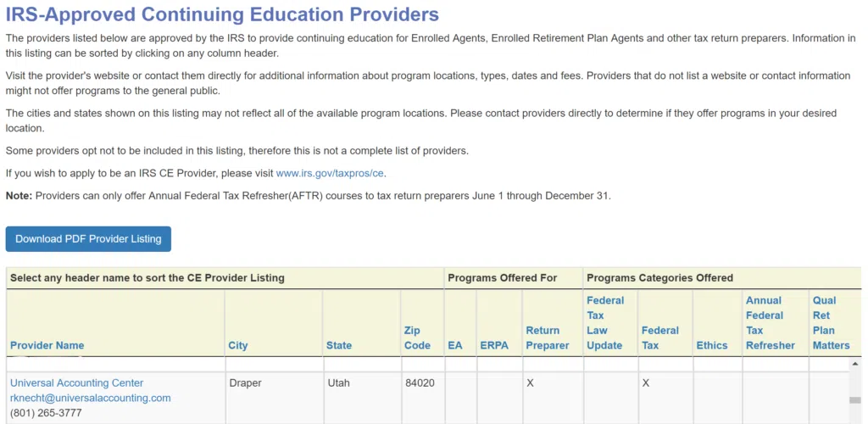Sort by Federal Tax Law Update

coord(605,322)
